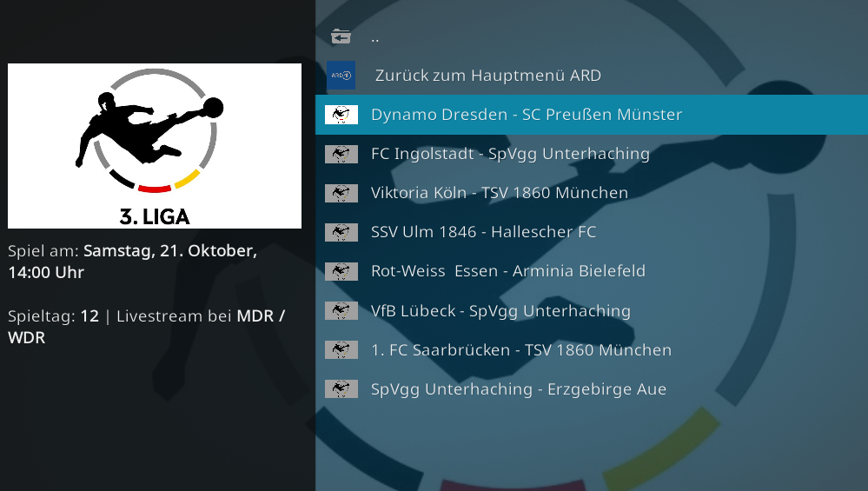
Task: Select Zurück zum Hauptmenü ARD
Action: coord(592,76)
